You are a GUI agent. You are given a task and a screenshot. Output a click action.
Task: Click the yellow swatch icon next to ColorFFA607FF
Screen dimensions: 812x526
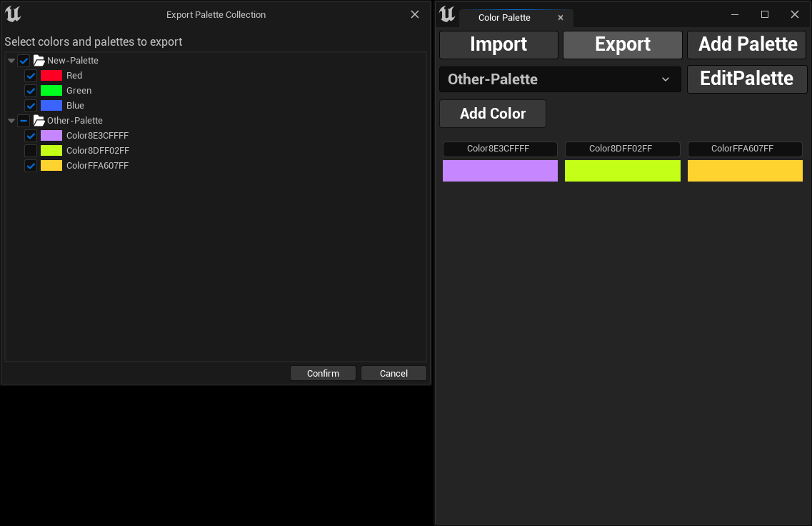click(x=52, y=165)
